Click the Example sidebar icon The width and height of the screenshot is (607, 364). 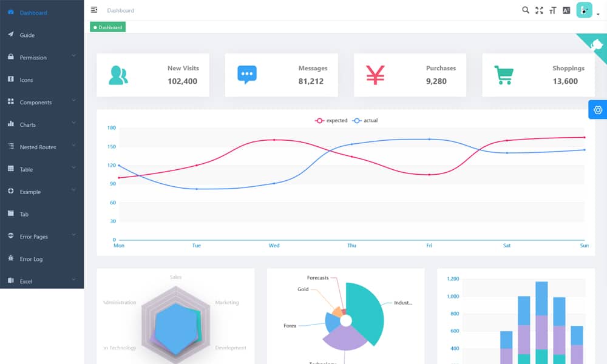(x=10, y=191)
